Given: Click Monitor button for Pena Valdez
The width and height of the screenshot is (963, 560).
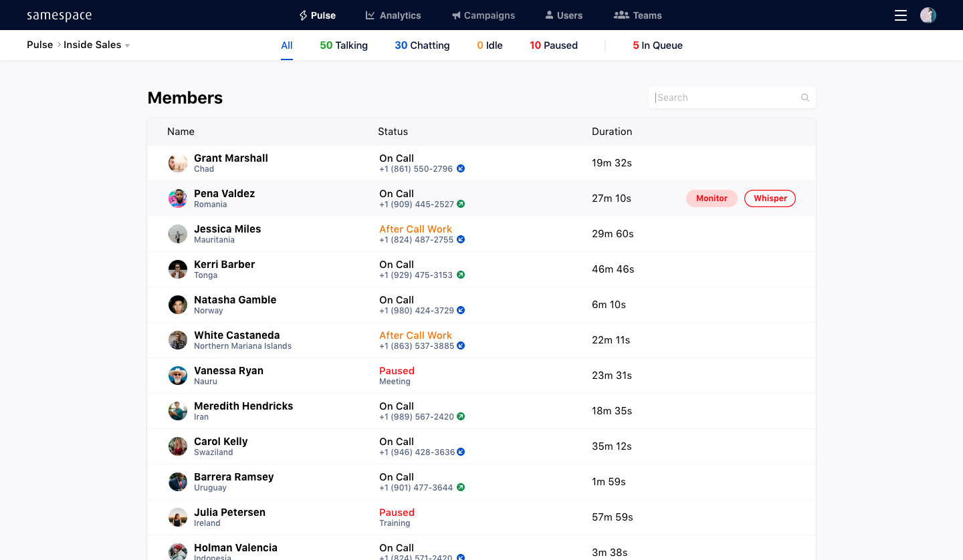Looking at the screenshot, I should 712,198.
